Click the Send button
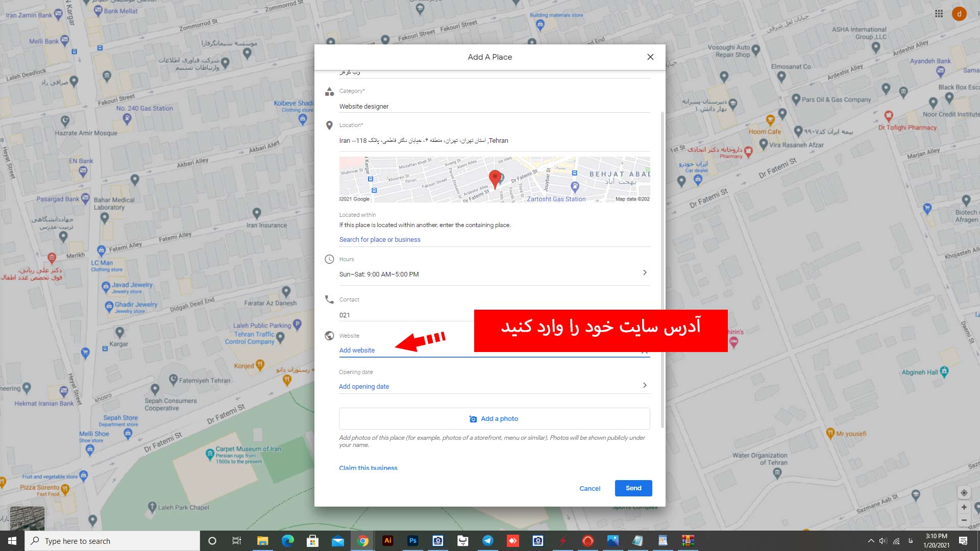 click(633, 488)
